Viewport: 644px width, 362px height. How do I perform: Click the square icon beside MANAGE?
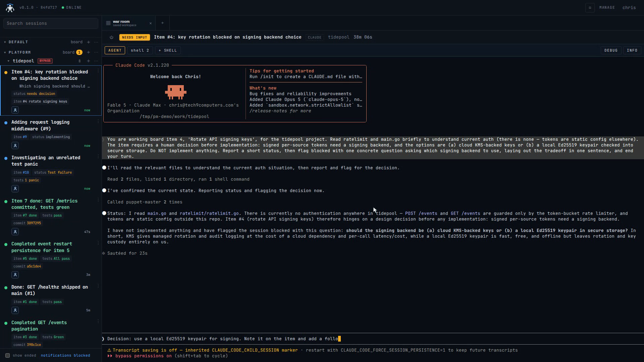click(x=590, y=7)
